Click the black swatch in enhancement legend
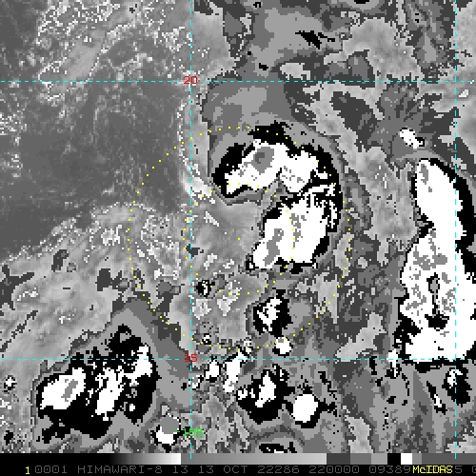 tap(394, 459)
